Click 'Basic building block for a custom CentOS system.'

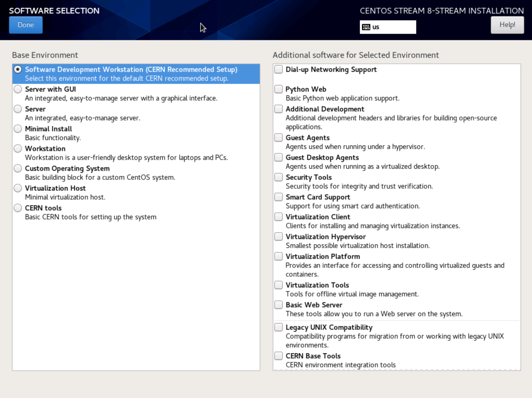100,178
